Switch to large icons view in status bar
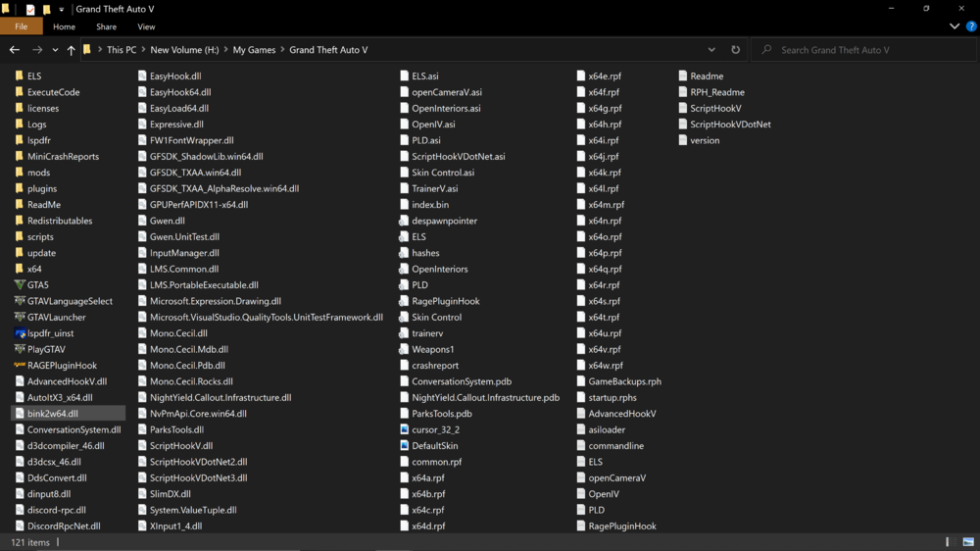 click(968, 542)
